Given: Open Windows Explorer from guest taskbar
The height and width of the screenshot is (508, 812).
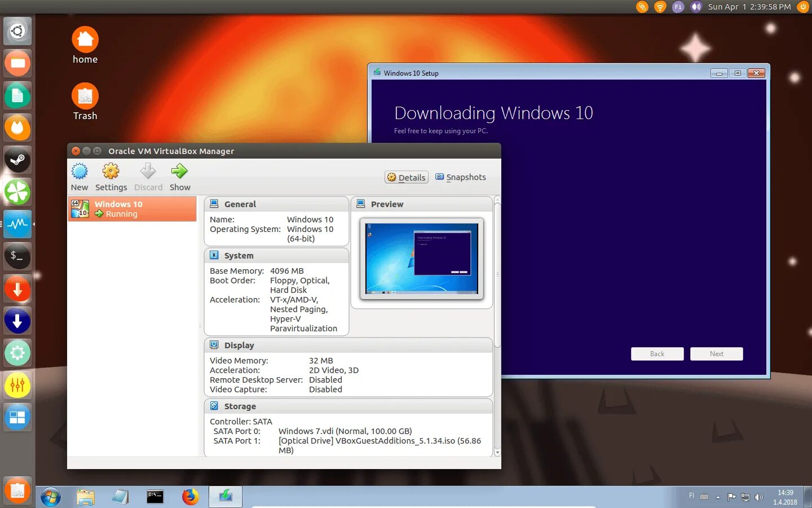Looking at the screenshot, I should 86,497.
